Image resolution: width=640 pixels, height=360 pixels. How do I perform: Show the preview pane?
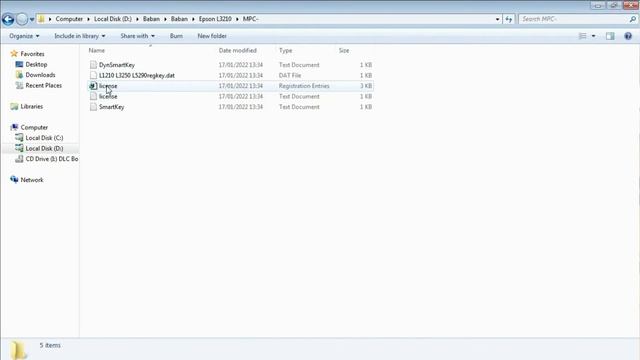(610, 36)
